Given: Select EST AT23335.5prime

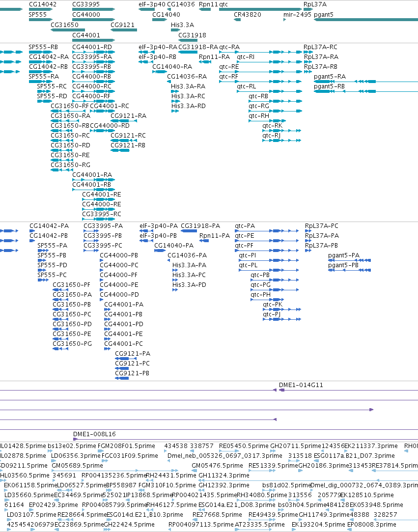Looking at the screenshot, I should 259,525.
